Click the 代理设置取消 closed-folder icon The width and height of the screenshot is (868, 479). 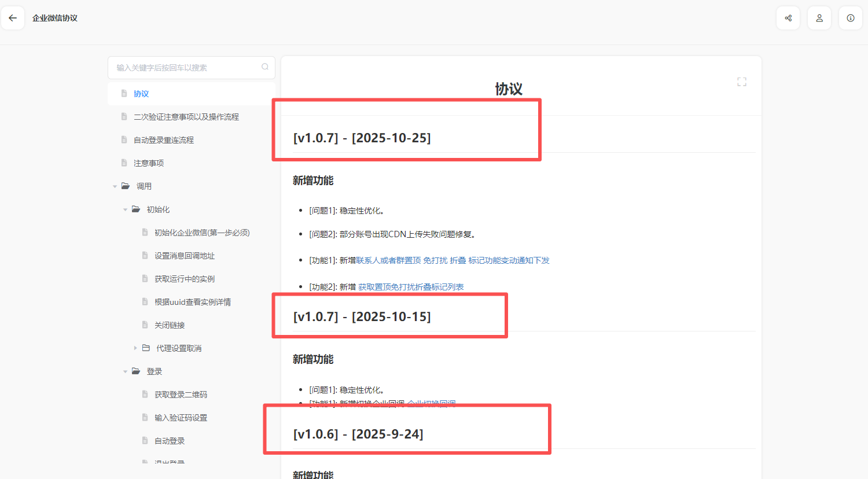coord(146,348)
